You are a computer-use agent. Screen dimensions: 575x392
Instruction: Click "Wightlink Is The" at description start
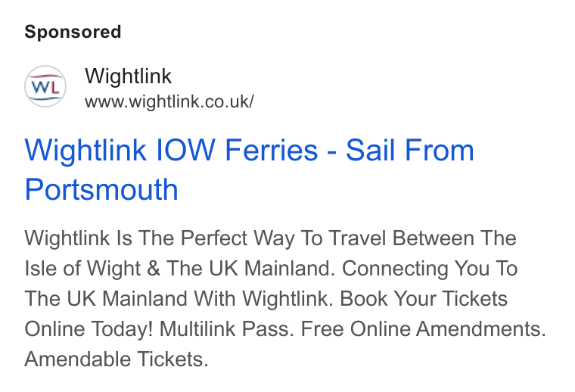(99, 238)
